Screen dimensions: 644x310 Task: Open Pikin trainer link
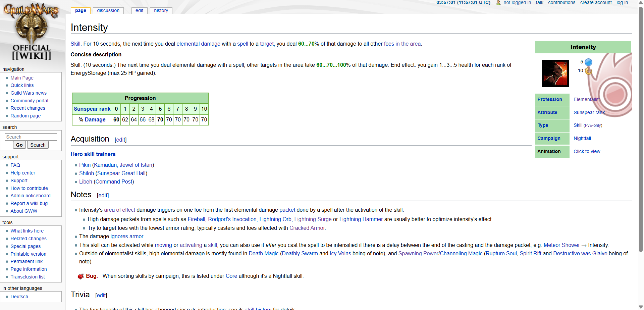tap(85, 165)
